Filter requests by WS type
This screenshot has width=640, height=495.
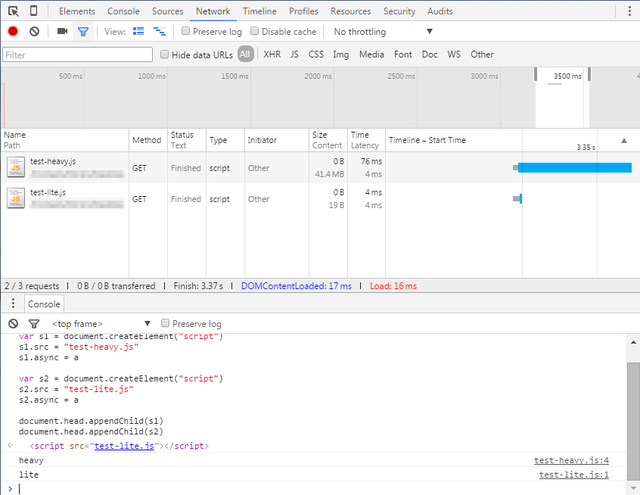pos(454,54)
